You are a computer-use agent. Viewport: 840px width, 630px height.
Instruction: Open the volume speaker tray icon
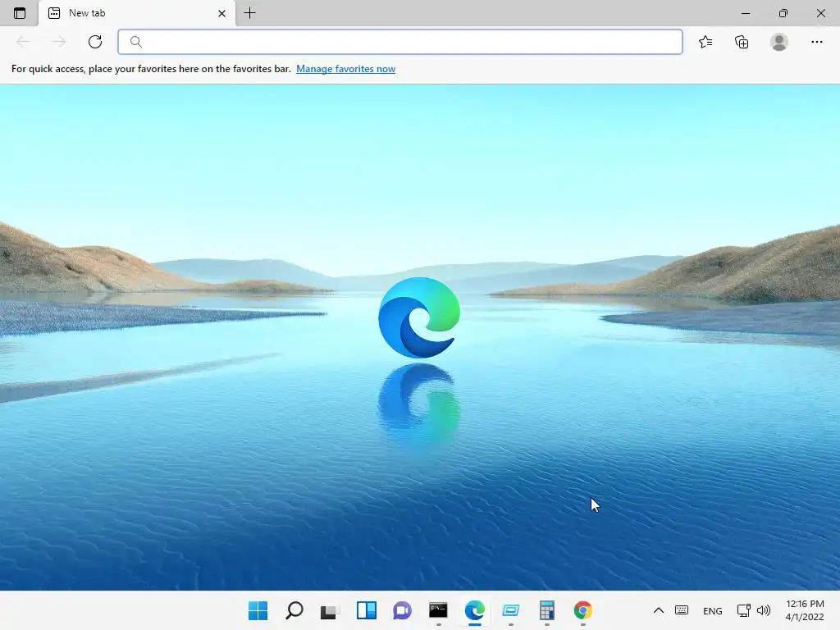click(764, 610)
